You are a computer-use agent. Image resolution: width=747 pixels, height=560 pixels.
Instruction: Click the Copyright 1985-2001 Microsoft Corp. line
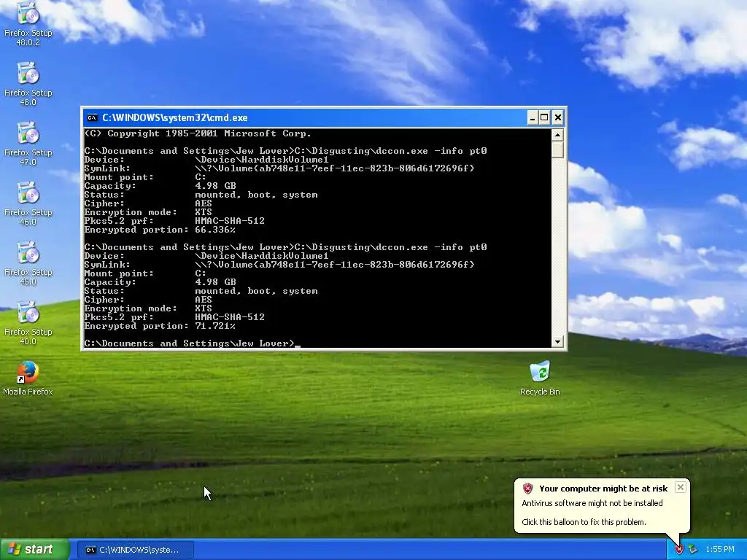[x=197, y=133]
